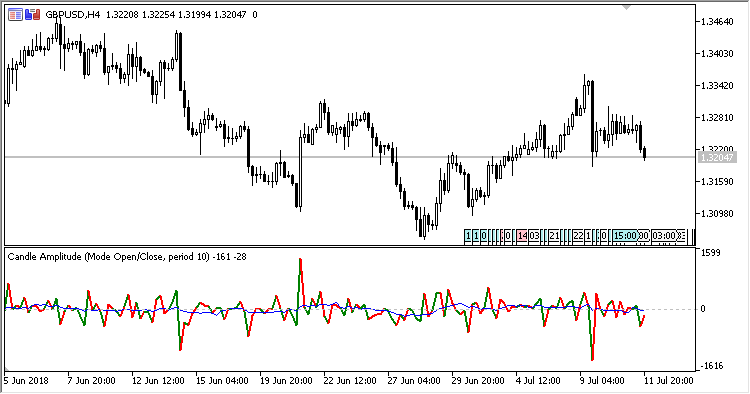Click the chart shift triangle marker at top
This screenshot has width=750, height=394.
coord(626,7)
